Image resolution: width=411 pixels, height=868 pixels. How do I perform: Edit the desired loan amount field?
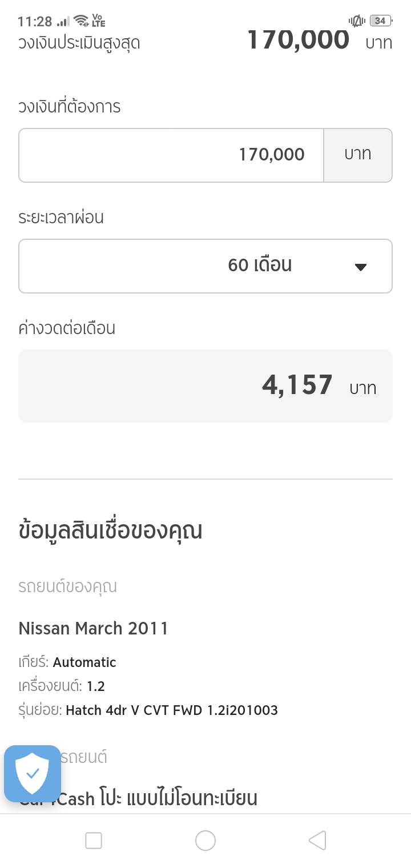[171, 155]
